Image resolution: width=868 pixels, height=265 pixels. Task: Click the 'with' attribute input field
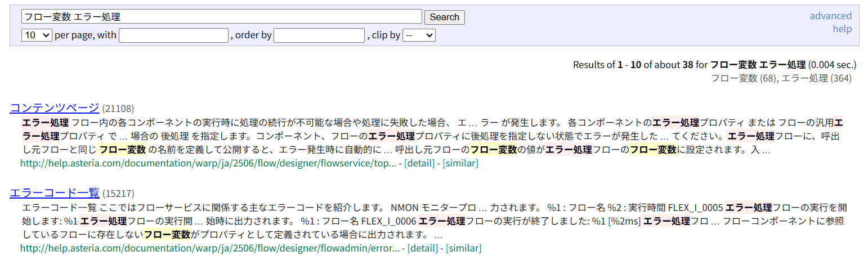coord(173,35)
